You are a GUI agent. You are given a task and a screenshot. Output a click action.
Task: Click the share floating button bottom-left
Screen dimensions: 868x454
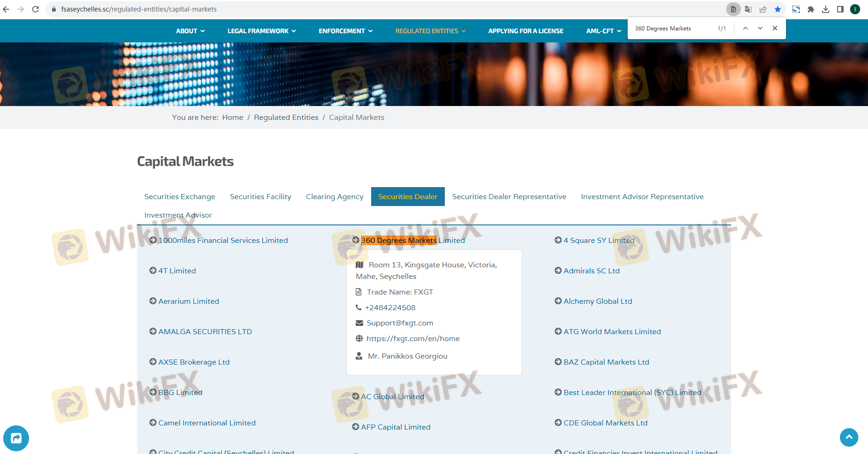[16, 438]
